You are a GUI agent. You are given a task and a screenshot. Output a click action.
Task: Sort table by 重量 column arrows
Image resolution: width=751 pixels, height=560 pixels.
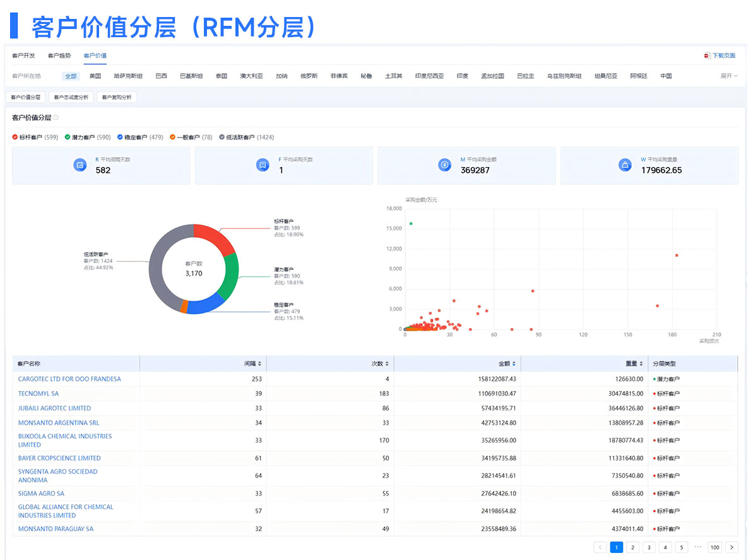641,364
